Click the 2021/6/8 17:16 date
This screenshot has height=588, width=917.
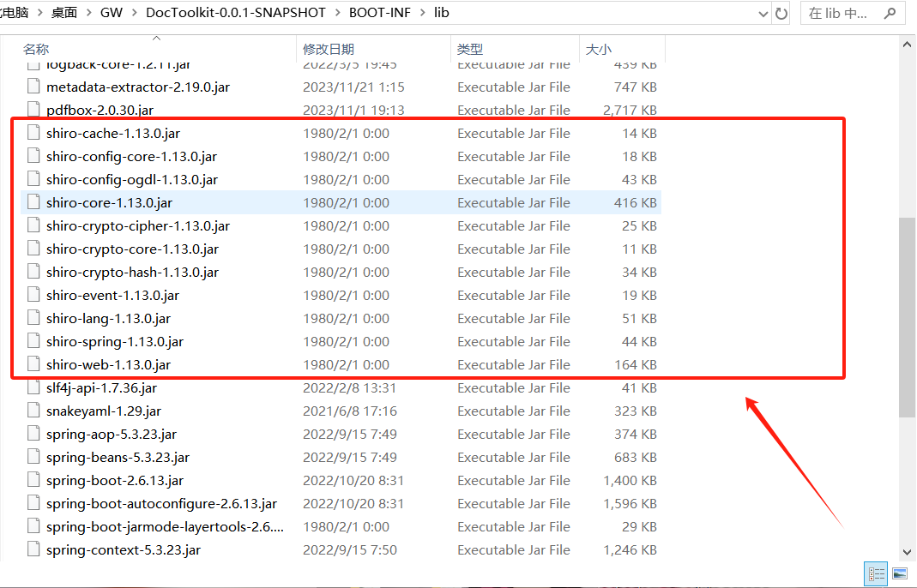coord(350,411)
